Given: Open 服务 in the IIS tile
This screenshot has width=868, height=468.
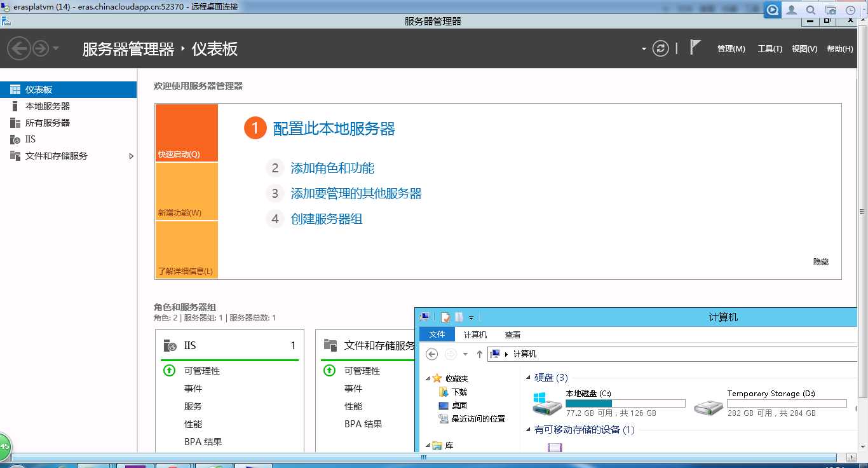Looking at the screenshot, I should pyautogui.click(x=193, y=406).
